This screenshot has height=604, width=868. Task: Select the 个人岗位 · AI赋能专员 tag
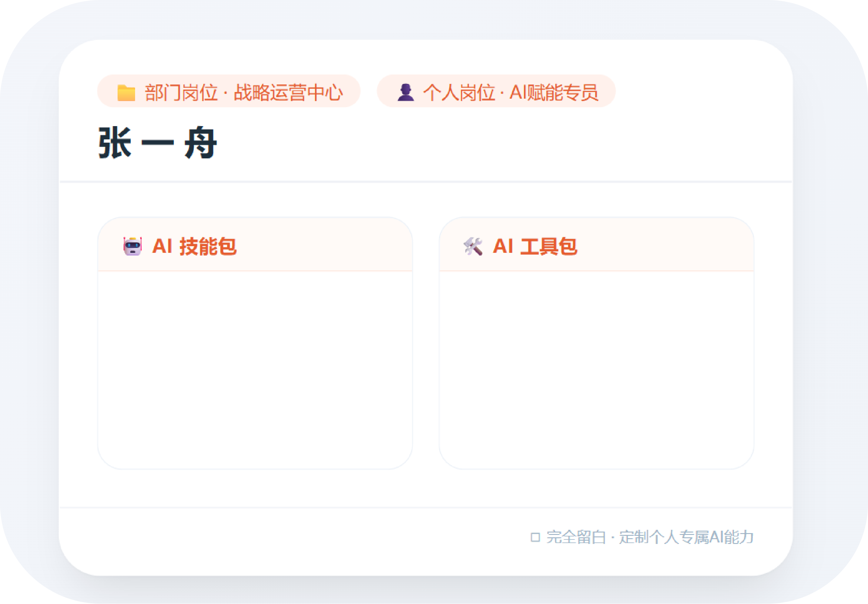click(x=496, y=91)
